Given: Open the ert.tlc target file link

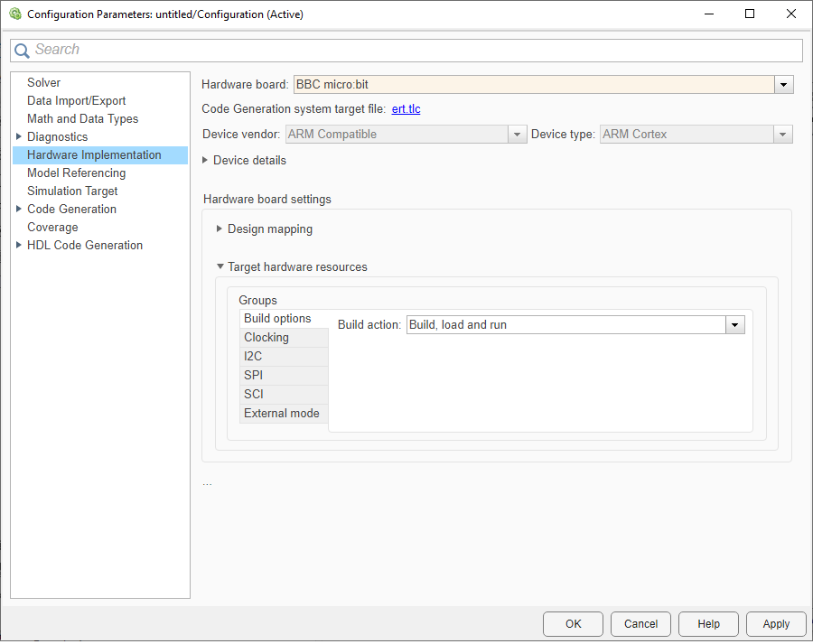Looking at the screenshot, I should [406, 109].
